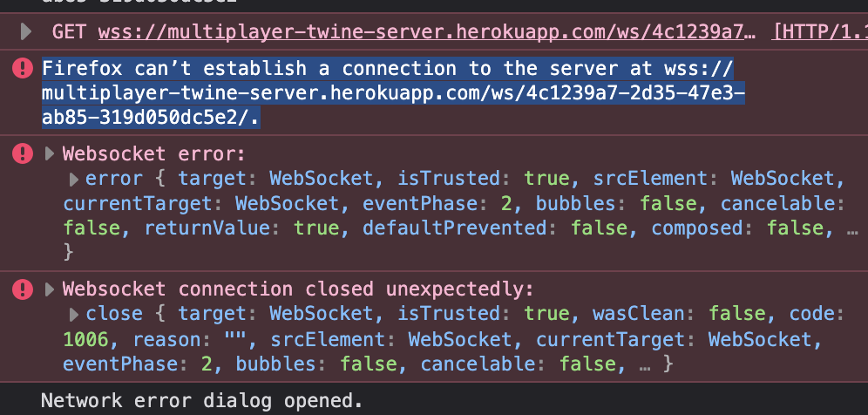The height and width of the screenshot is (415, 868).
Task: Expand the GET wss request entry
Action: point(26,32)
